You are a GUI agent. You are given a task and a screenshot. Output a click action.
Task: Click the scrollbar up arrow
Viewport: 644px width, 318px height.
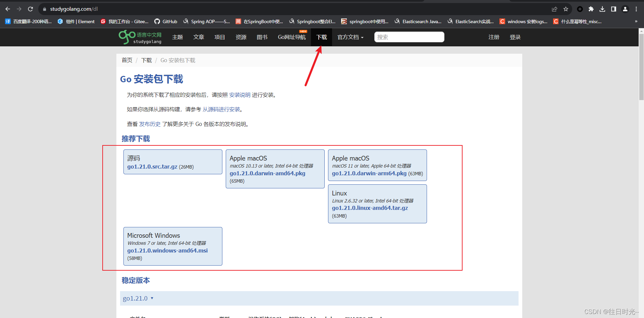pyautogui.click(x=641, y=31)
